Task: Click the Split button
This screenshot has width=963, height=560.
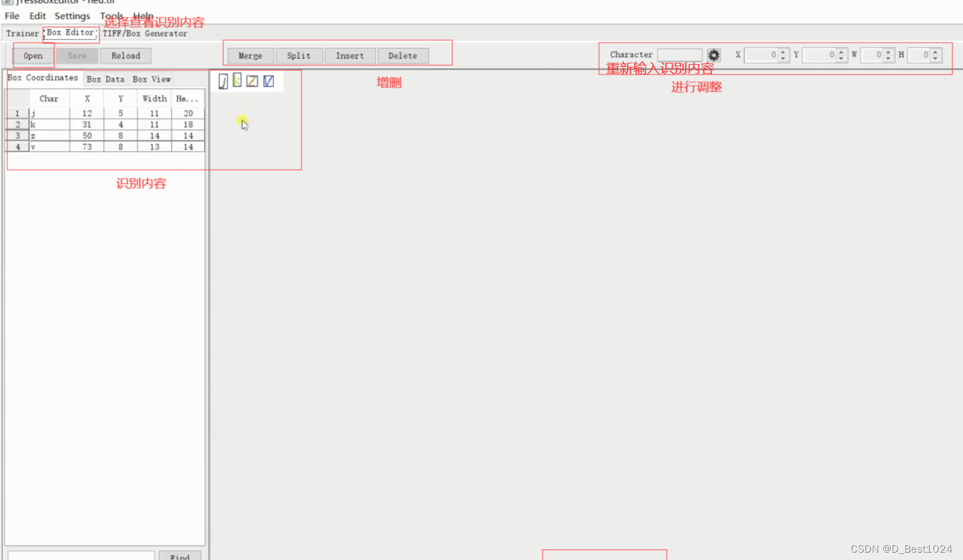Action: pyautogui.click(x=299, y=55)
